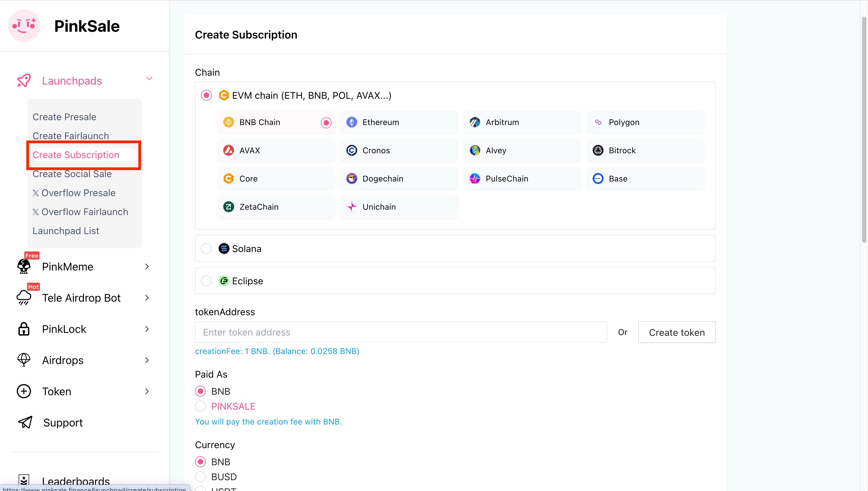The height and width of the screenshot is (491, 868).
Task: Select the Eclipse radio button
Action: tap(206, 280)
